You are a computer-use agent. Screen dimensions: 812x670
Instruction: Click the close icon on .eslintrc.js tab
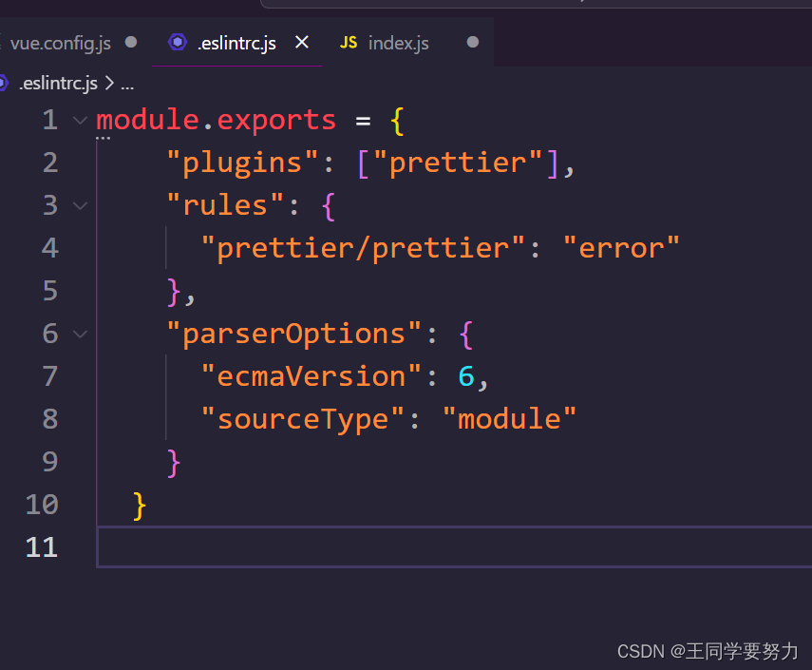click(x=301, y=42)
